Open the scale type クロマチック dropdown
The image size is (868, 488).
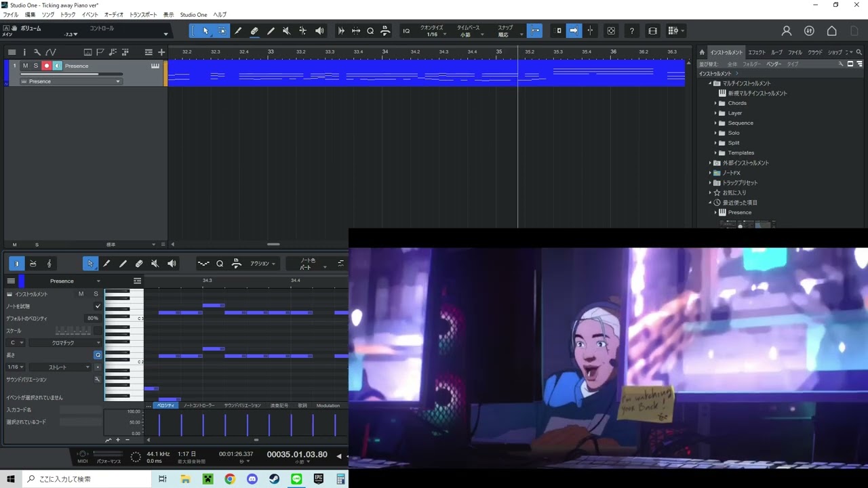tap(65, 343)
